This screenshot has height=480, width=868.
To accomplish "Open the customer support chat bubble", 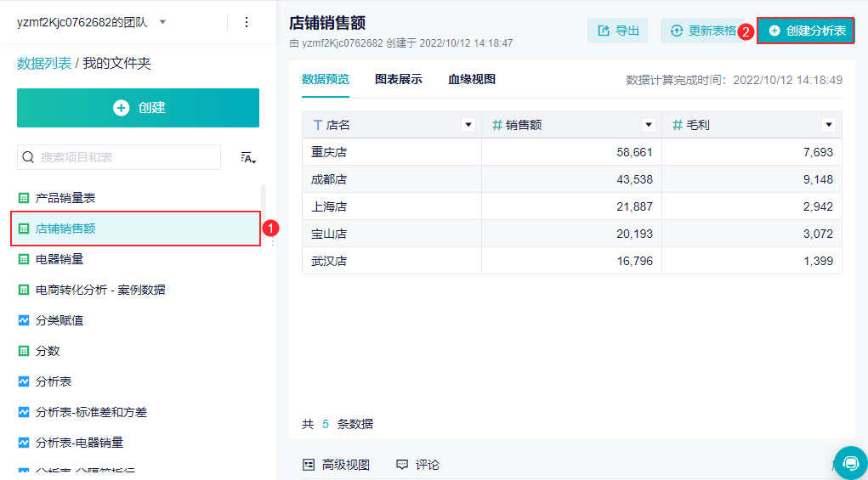I will [850, 462].
